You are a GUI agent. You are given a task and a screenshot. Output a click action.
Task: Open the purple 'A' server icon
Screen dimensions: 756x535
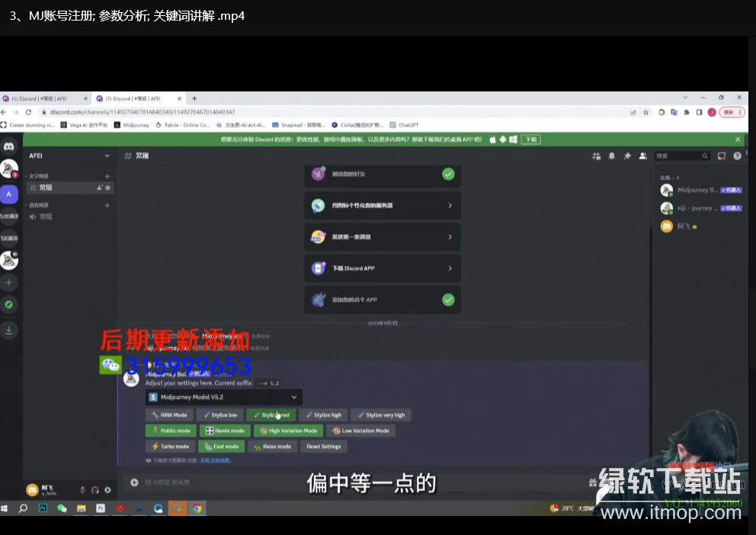tap(9, 194)
